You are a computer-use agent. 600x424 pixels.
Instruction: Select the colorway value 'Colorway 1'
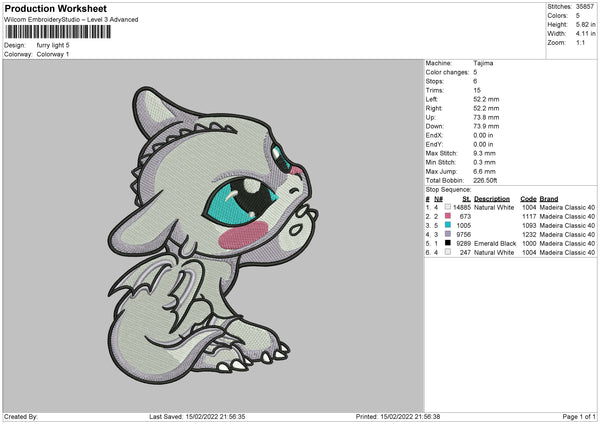point(53,54)
